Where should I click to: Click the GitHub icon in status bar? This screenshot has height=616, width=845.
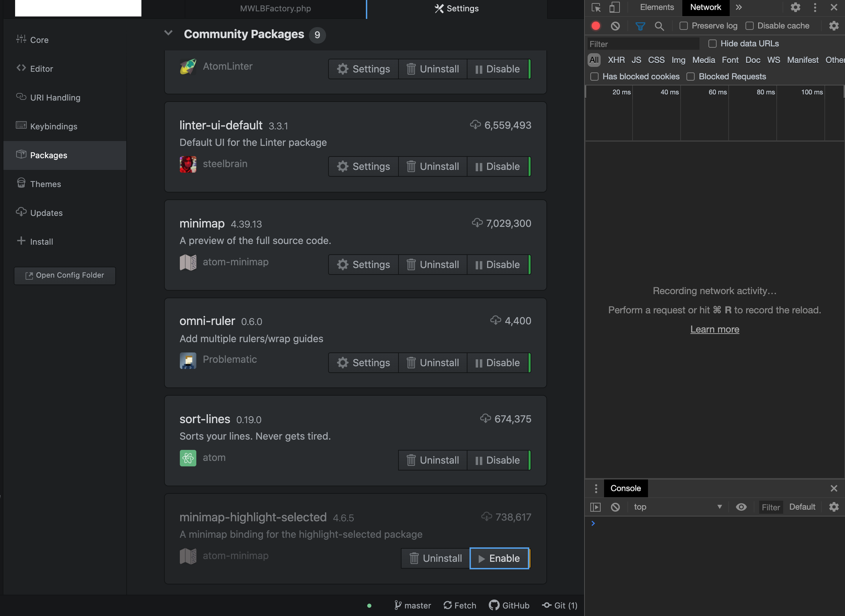click(494, 605)
